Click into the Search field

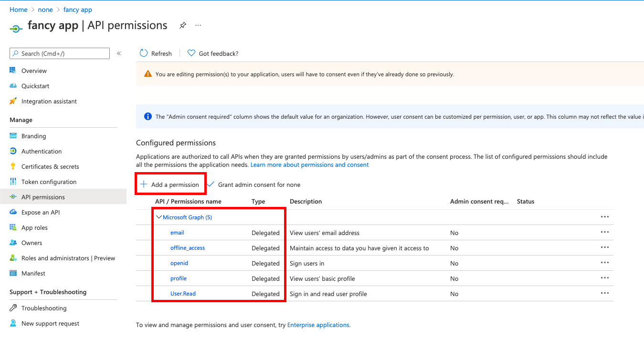pyautogui.click(x=59, y=53)
